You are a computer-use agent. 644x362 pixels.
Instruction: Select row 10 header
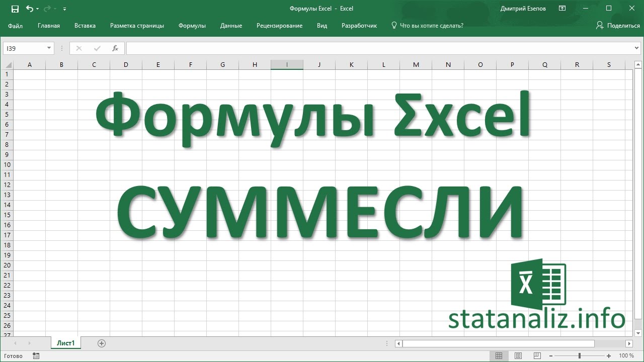click(x=7, y=164)
